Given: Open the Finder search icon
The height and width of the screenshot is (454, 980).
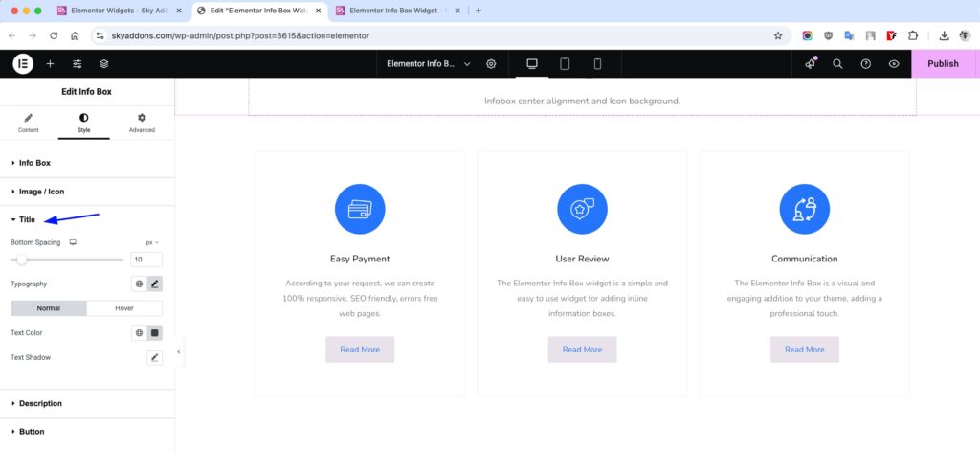Looking at the screenshot, I should pyautogui.click(x=838, y=64).
